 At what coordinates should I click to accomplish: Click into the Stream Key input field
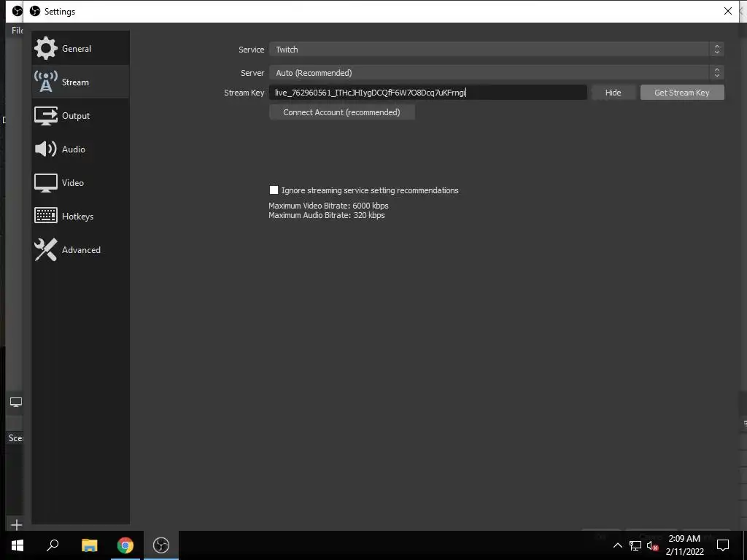click(427, 93)
